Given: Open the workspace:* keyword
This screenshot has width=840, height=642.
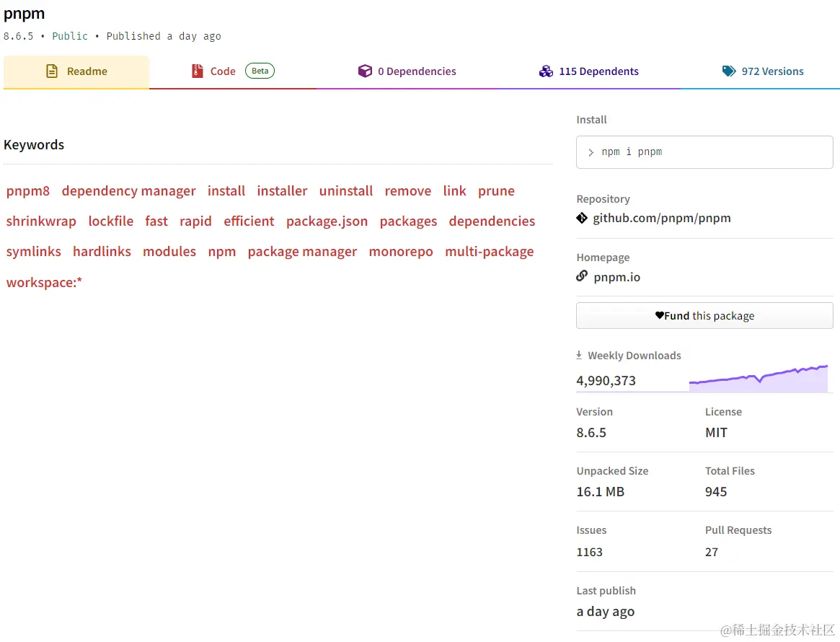Looking at the screenshot, I should [x=44, y=283].
